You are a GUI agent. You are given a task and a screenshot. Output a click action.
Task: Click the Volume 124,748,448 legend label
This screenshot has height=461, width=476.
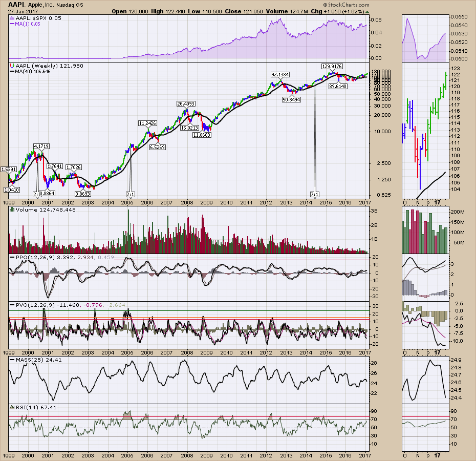point(46,209)
